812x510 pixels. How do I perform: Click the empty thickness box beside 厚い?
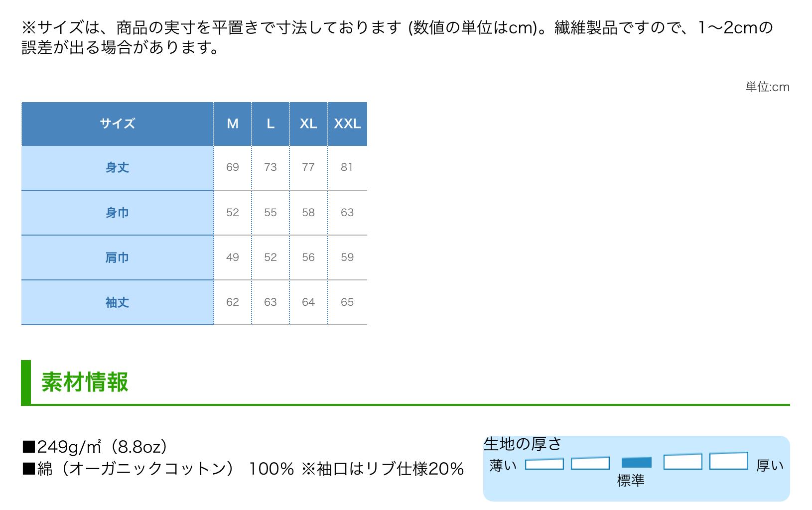(728, 461)
